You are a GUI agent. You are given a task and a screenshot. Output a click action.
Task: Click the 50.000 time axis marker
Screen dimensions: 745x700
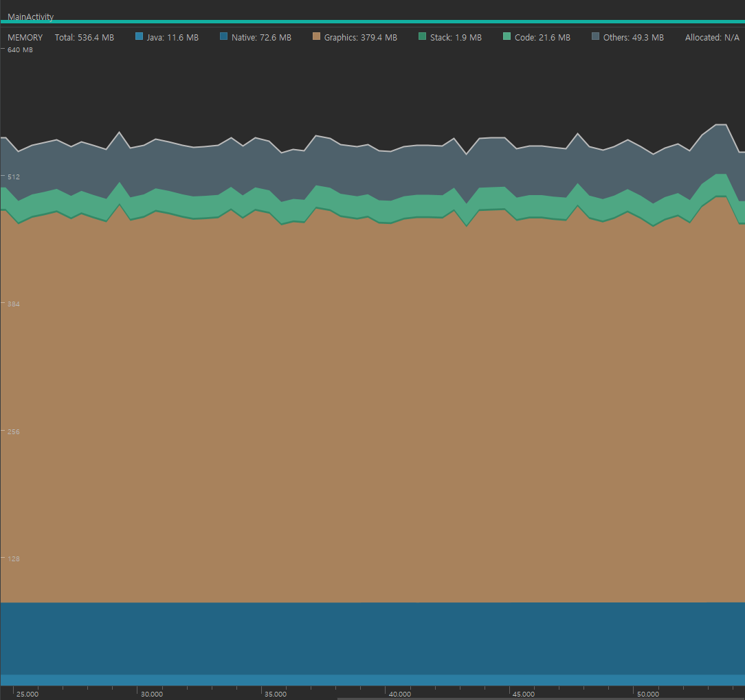(647, 695)
